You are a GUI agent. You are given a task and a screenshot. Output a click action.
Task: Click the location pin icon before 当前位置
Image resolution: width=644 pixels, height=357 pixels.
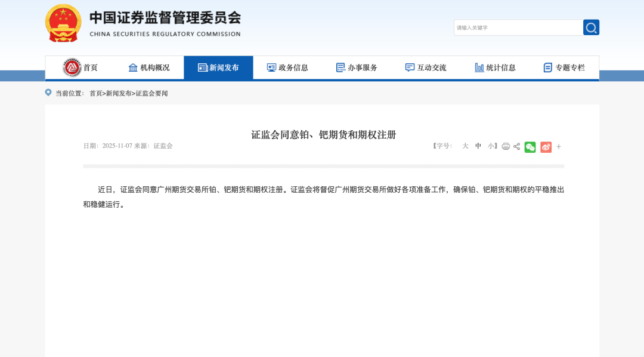(48, 93)
